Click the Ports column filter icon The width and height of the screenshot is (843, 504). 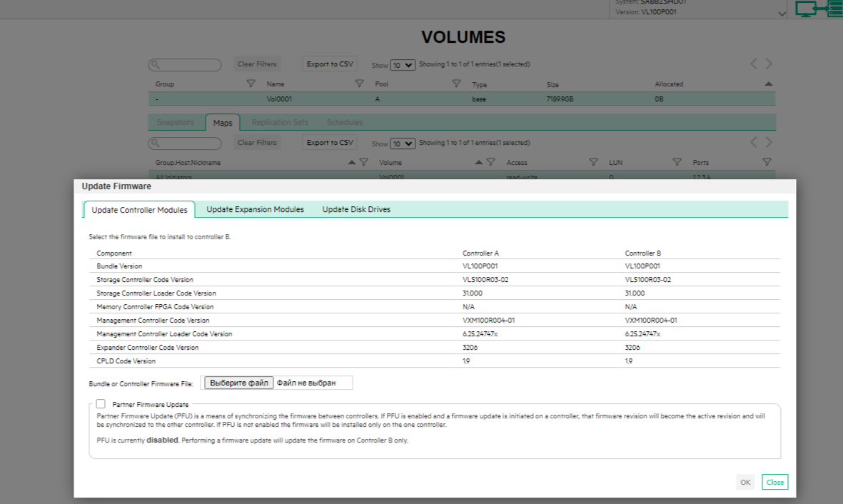[767, 162]
